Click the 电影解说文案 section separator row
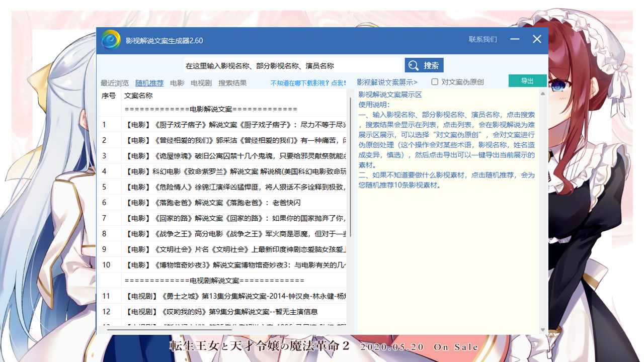644x362 pixels. (x=222, y=109)
